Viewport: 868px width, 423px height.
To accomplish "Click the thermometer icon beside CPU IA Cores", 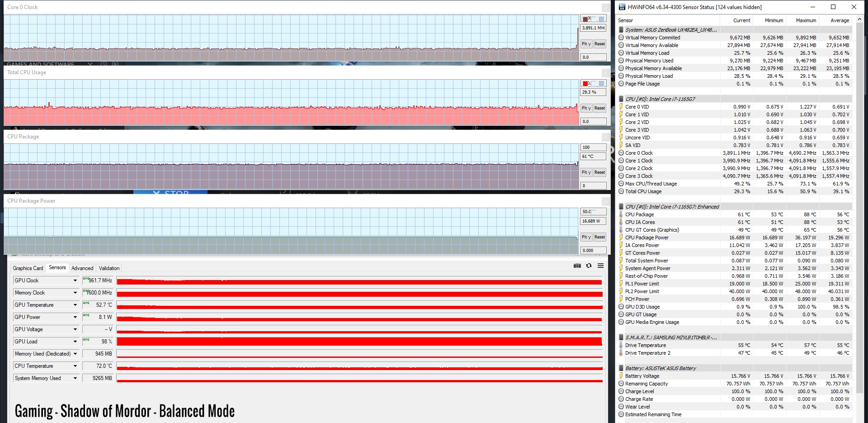I will (x=621, y=222).
